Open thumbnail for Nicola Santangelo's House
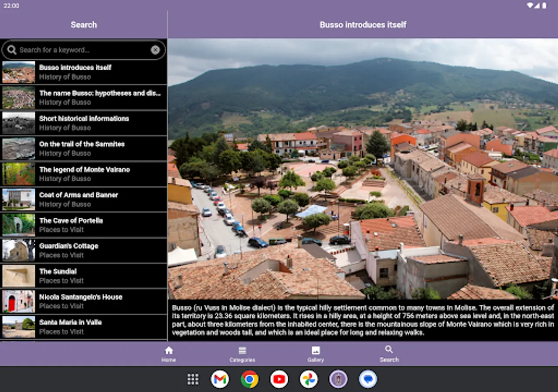Image resolution: width=558 pixels, height=392 pixels. (x=18, y=301)
